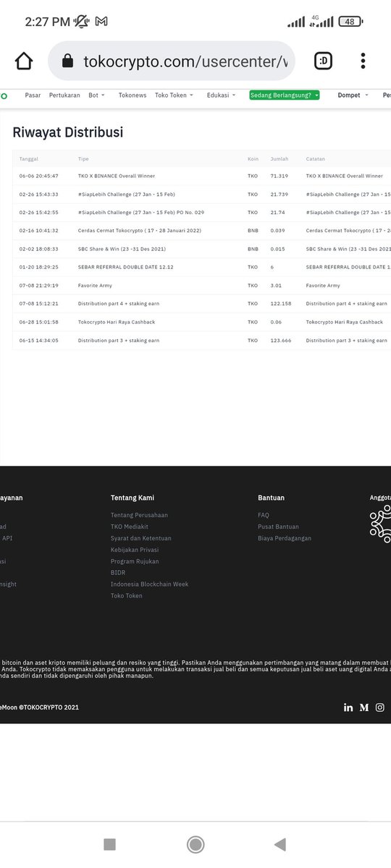The height and width of the screenshot is (868, 391).
Task: Click amount 123.666 in the table
Action: 281,340
